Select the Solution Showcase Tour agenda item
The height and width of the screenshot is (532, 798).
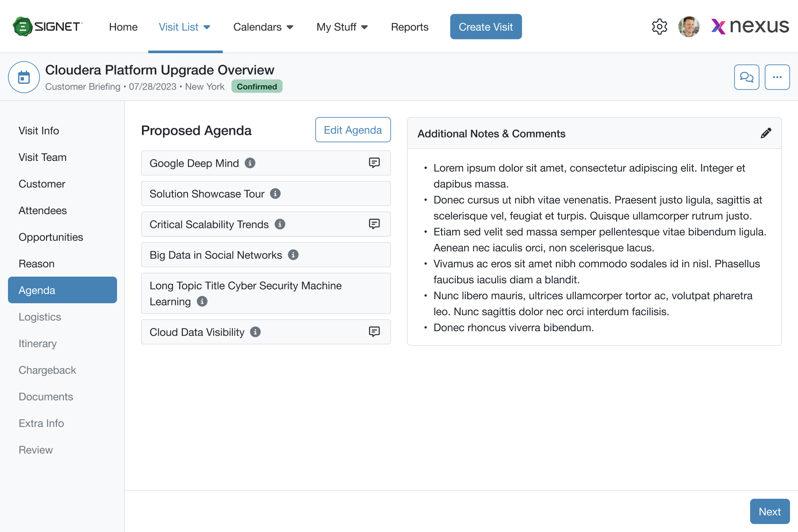click(x=266, y=194)
